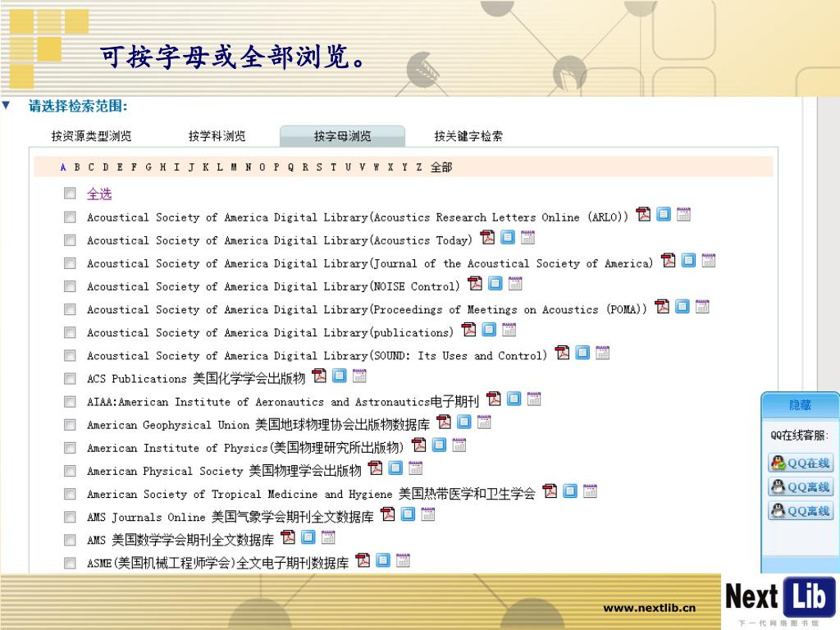
Task: Click calendar icon for Tropical Medicine and Hygiene row
Action: pos(590,491)
